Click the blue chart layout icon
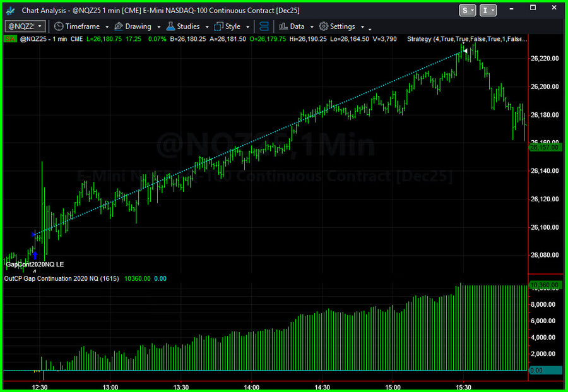Viewport: 568px width, 392px height. (x=264, y=27)
